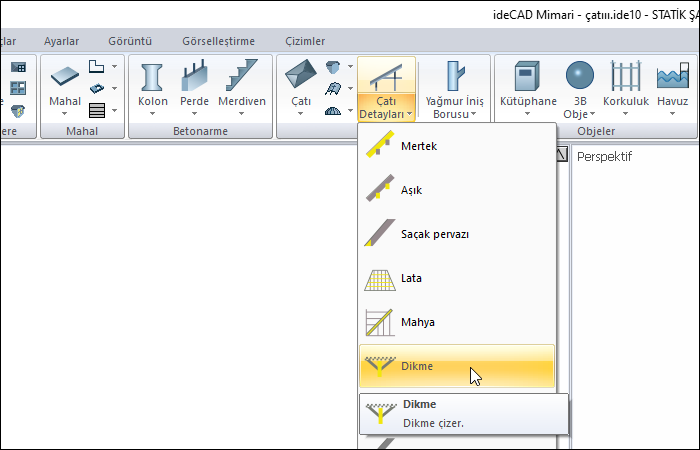Select the four-pane window icon in the cut-off group
The width and height of the screenshot is (700, 450).
pos(18,88)
